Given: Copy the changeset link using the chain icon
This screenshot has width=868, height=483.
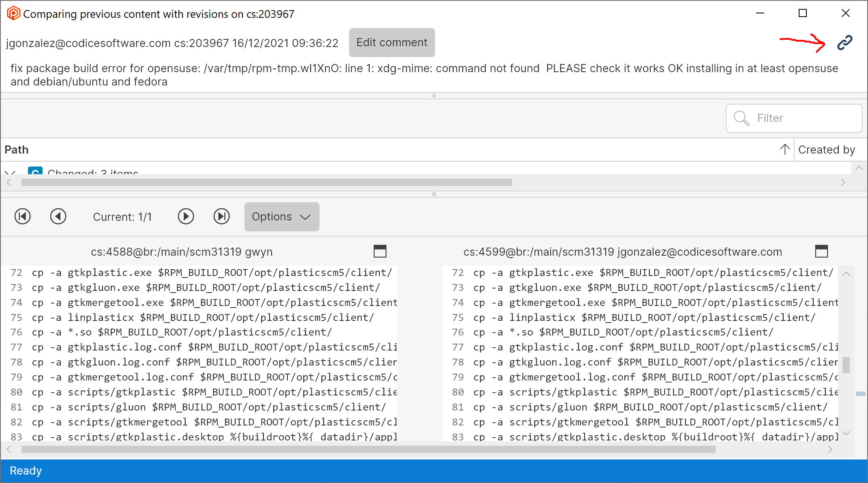Looking at the screenshot, I should click(x=844, y=42).
